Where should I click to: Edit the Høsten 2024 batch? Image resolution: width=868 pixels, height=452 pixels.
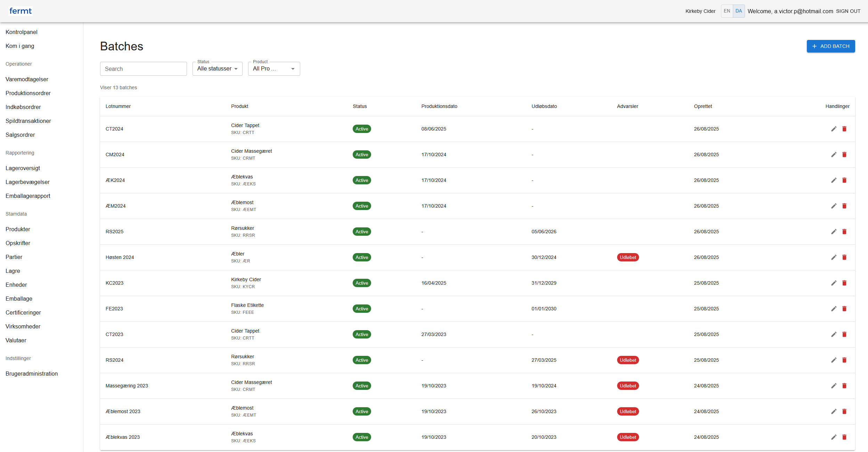[x=834, y=257]
